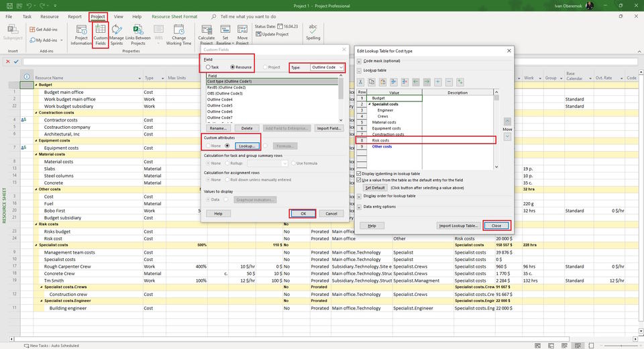Select the Task field radio button

[208, 67]
